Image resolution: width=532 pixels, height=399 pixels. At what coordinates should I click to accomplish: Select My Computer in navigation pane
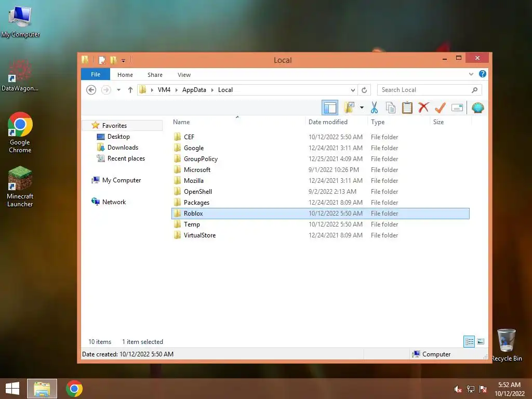pos(121,180)
